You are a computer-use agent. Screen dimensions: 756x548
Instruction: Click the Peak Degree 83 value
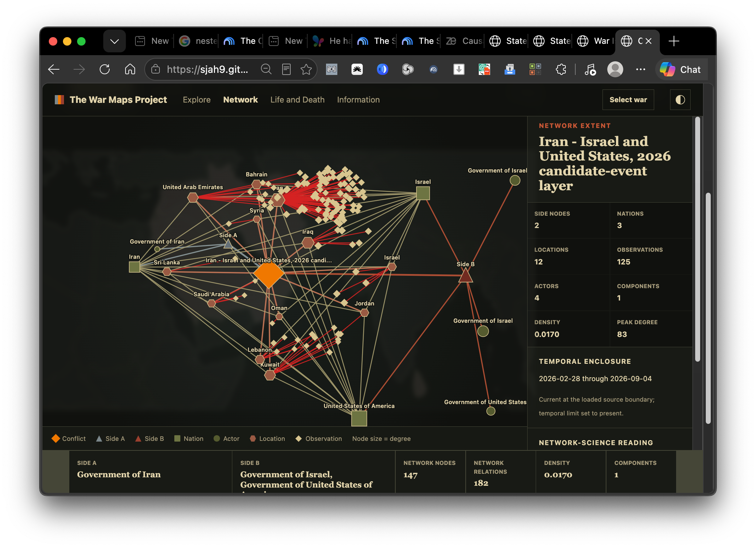622,334
